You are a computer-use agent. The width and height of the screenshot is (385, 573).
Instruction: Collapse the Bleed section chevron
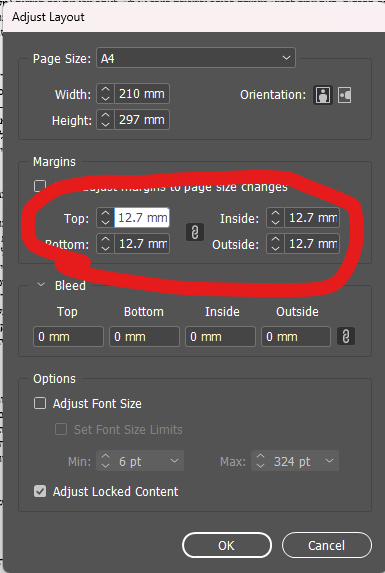pyautogui.click(x=41, y=285)
